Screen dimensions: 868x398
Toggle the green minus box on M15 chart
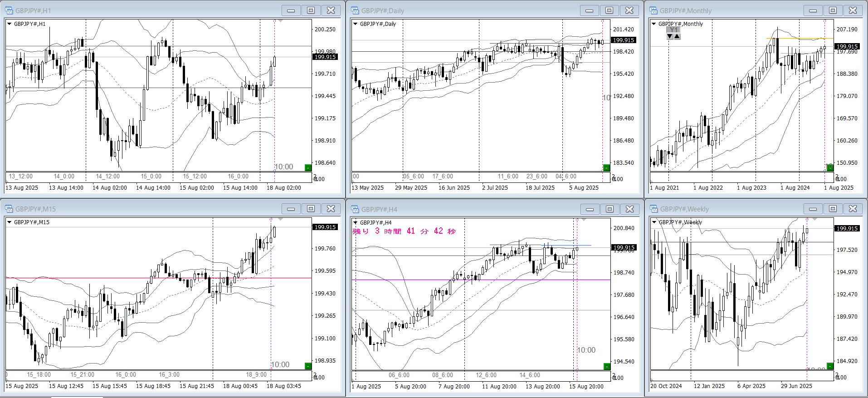(x=308, y=366)
